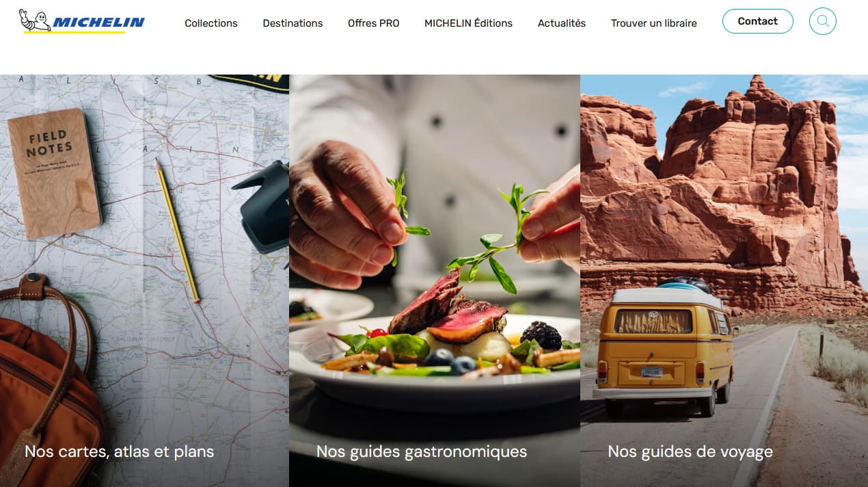
Task: Open the Collections menu
Action: [211, 23]
